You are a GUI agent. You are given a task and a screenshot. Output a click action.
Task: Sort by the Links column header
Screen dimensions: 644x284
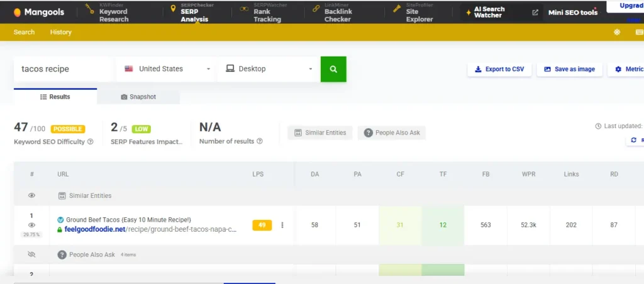coord(571,174)
